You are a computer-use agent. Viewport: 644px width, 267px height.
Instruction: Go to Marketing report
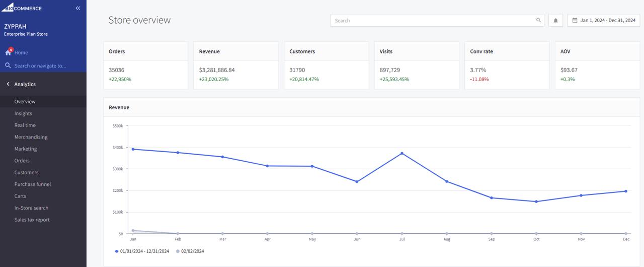[43, 149]
